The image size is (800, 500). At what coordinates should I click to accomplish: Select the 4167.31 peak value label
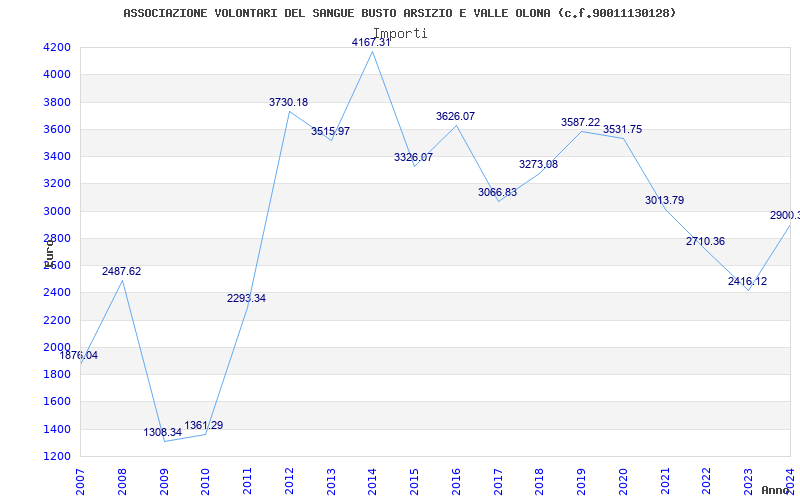[371, 42]
